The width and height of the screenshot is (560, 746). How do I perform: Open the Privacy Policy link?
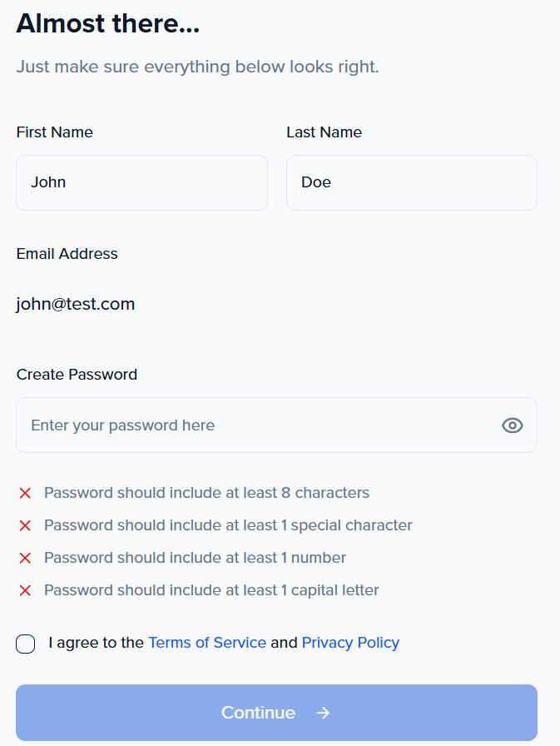click(x=350, y=643)
